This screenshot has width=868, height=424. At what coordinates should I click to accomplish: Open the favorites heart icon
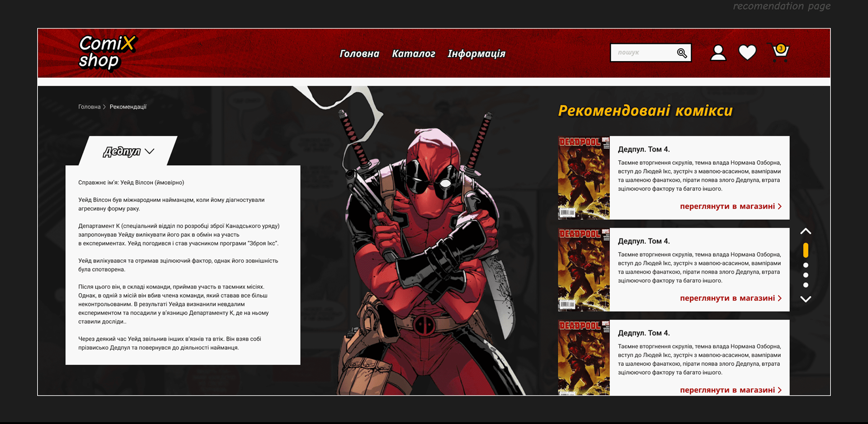[747, 52]
